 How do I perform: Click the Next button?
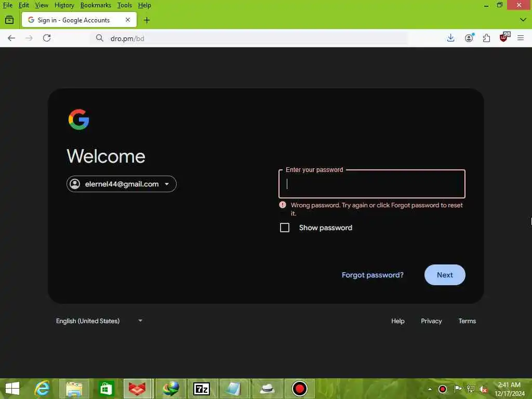click(x=445, y=275)
